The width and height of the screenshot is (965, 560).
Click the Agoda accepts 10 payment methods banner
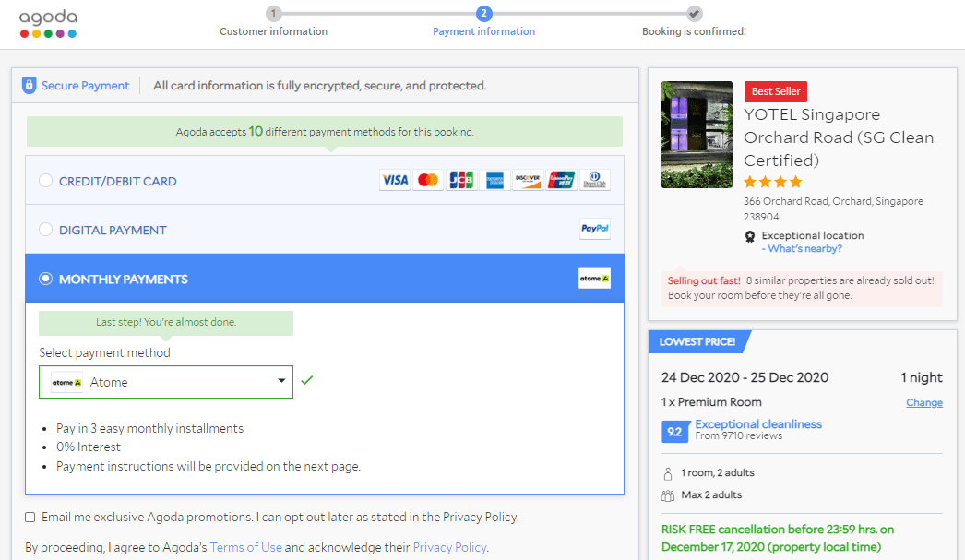point(325,132)
